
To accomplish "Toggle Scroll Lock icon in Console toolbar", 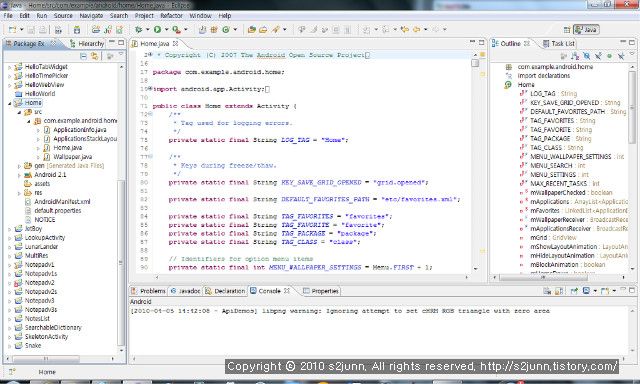I will pyautogui.click(x=559, y=291).
